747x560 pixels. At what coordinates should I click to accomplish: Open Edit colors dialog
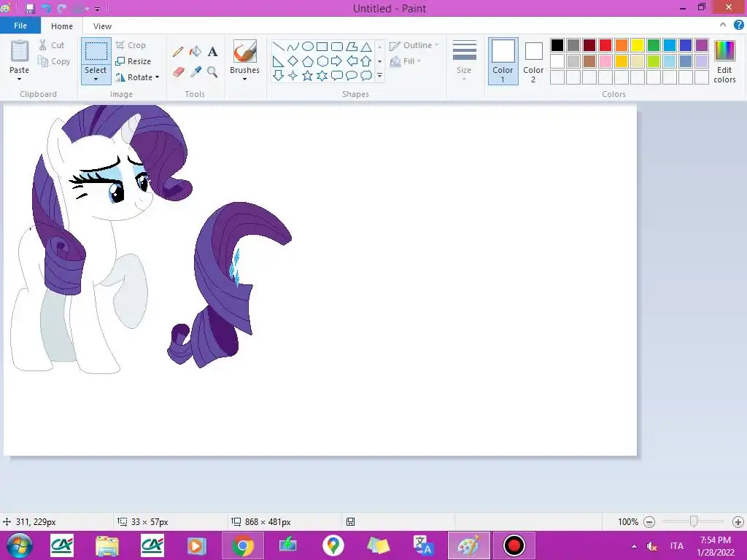(724, 62)
